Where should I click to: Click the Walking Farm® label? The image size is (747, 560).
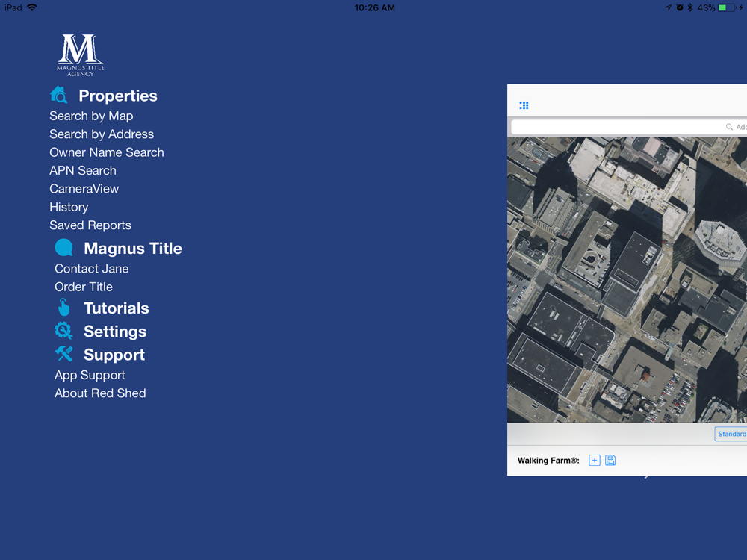point(548,461)
